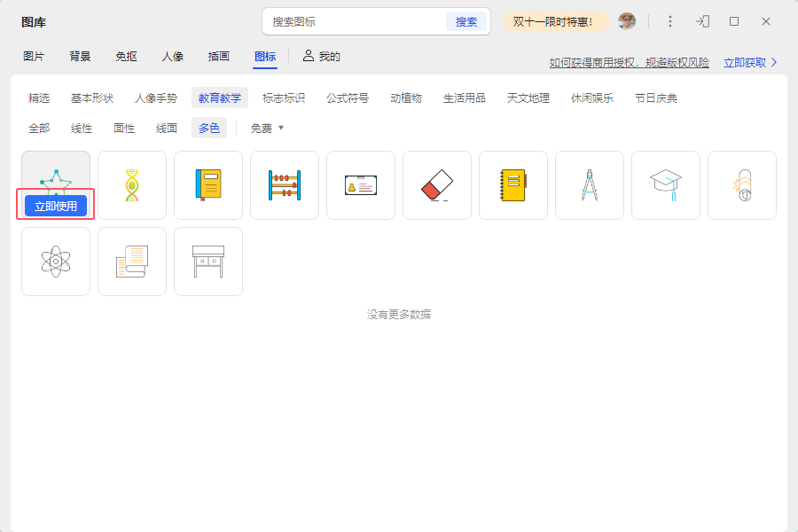Open the 免抠 tab
Image resolution: width=798 pixels, height=532 pixels.
click(x=126, y=57)
